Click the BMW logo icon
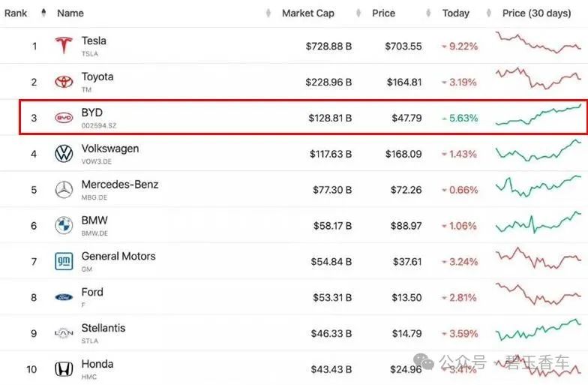The image size is (588, 385). (64, 225)
